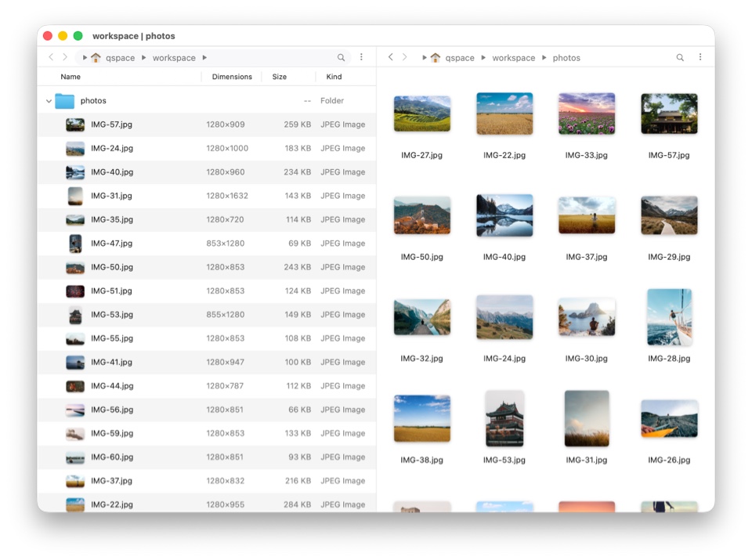752x560 pixels.
Task: Click the search icon in the left pane
Action: (x=341, y=58)
